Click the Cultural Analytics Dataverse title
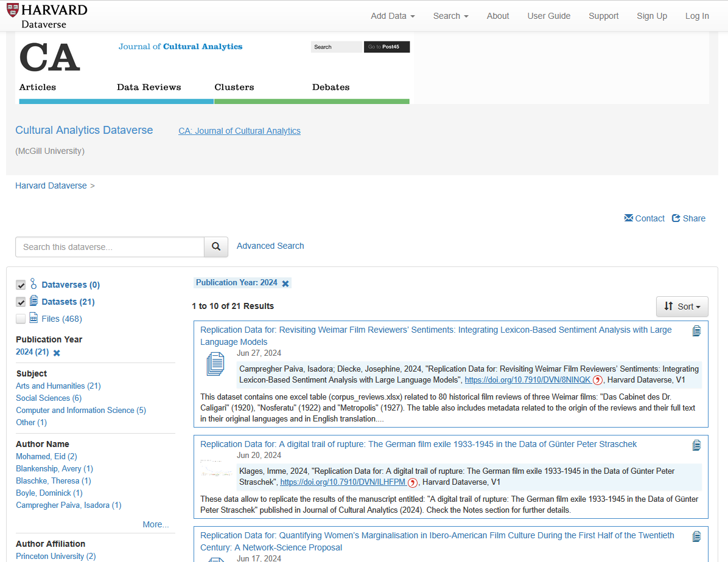 click(x=84, y=130)
